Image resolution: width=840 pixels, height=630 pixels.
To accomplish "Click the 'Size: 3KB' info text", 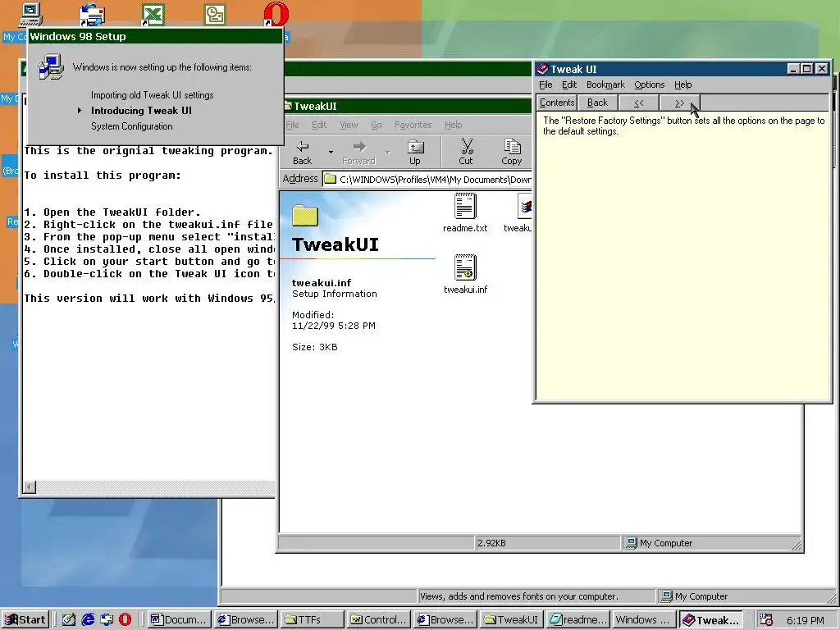I will point(314,347).
